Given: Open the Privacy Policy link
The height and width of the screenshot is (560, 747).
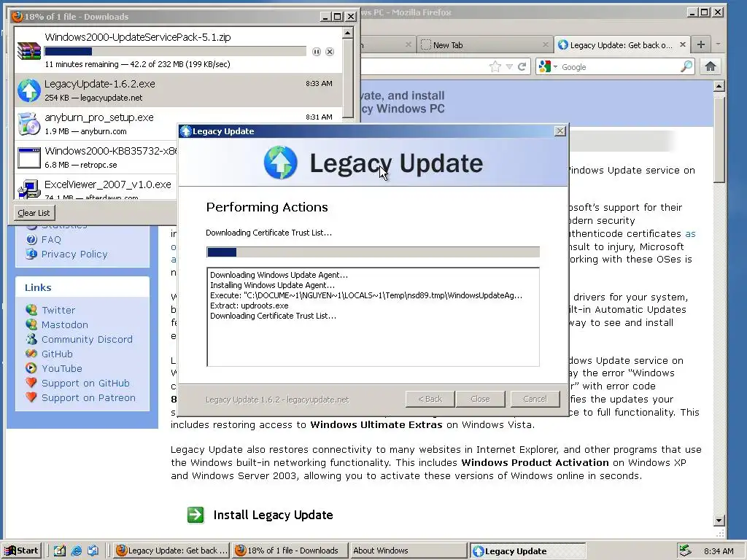Looking at the screenshot, I should tap(74, 254).
